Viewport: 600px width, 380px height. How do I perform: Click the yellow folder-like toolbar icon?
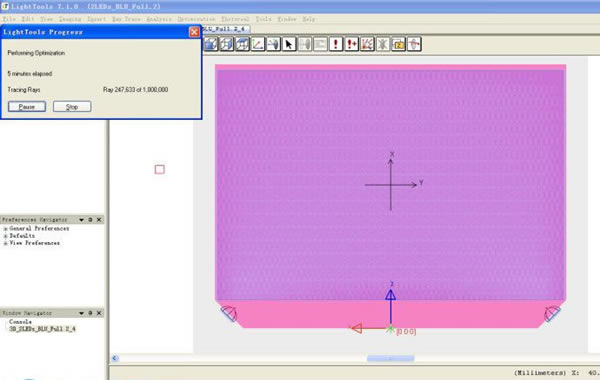[x=398, y=44]
